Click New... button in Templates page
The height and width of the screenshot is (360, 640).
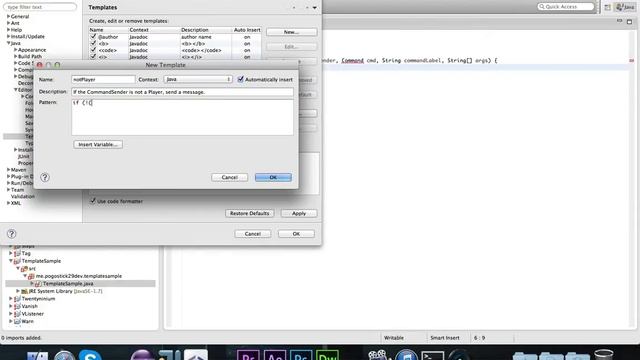[291, 32]
